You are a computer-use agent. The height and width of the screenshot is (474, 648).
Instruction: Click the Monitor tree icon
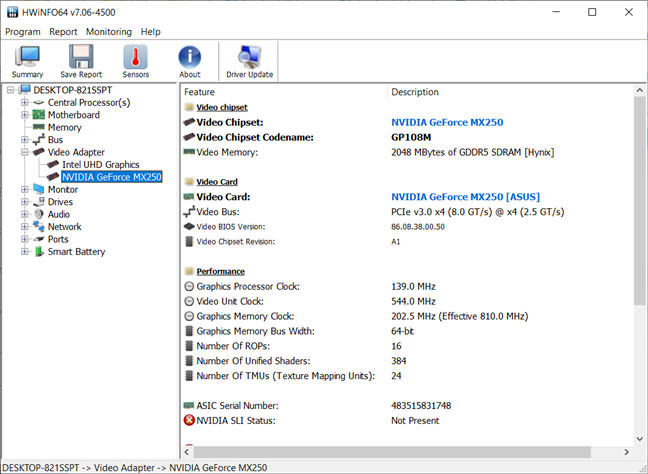click(x=38, y=189)
